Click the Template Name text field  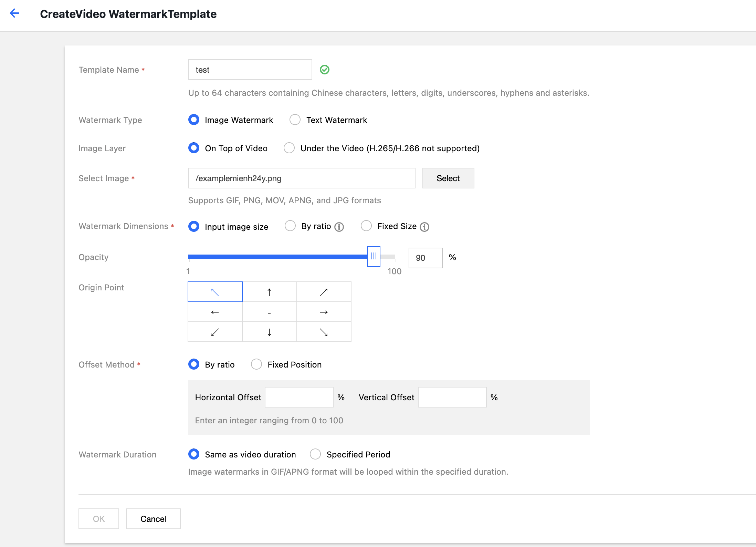[x=250, y=70]
